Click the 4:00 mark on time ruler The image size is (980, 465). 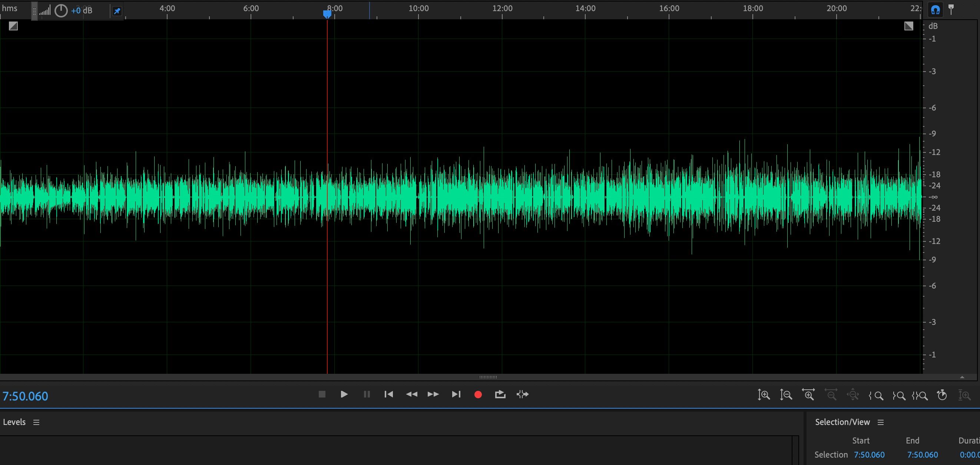coord(168,9)
